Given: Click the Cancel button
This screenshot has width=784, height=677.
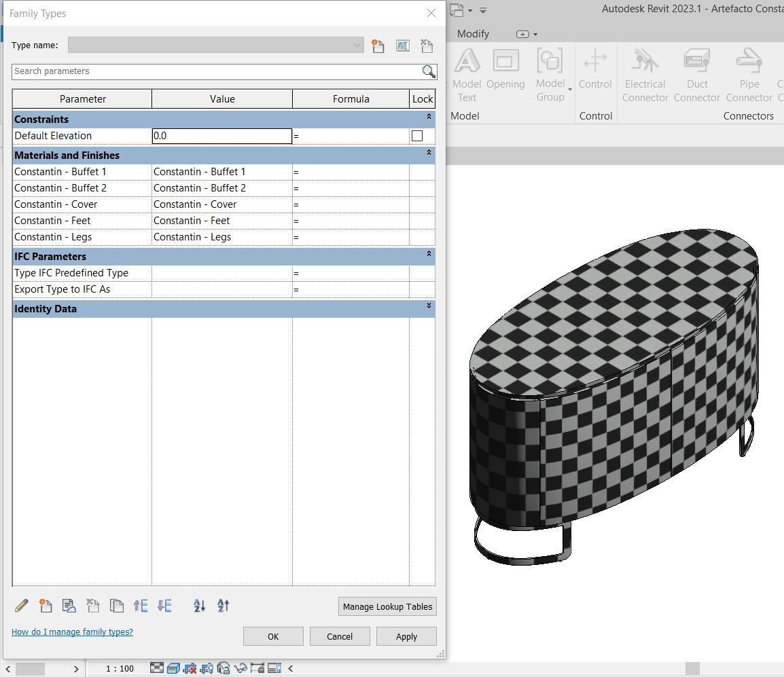Looking at the screenshot, I should tap(340, 636).
